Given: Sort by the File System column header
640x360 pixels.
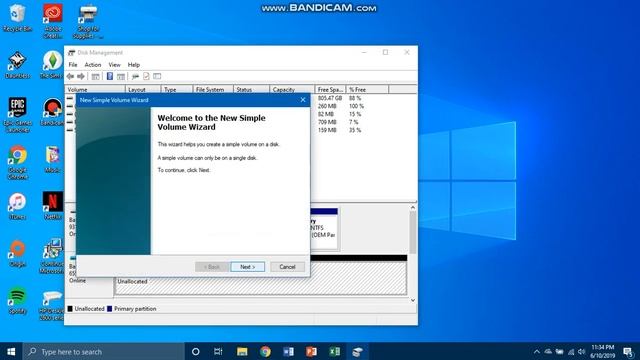Looking at the screenshot, I should pos(213,89).
